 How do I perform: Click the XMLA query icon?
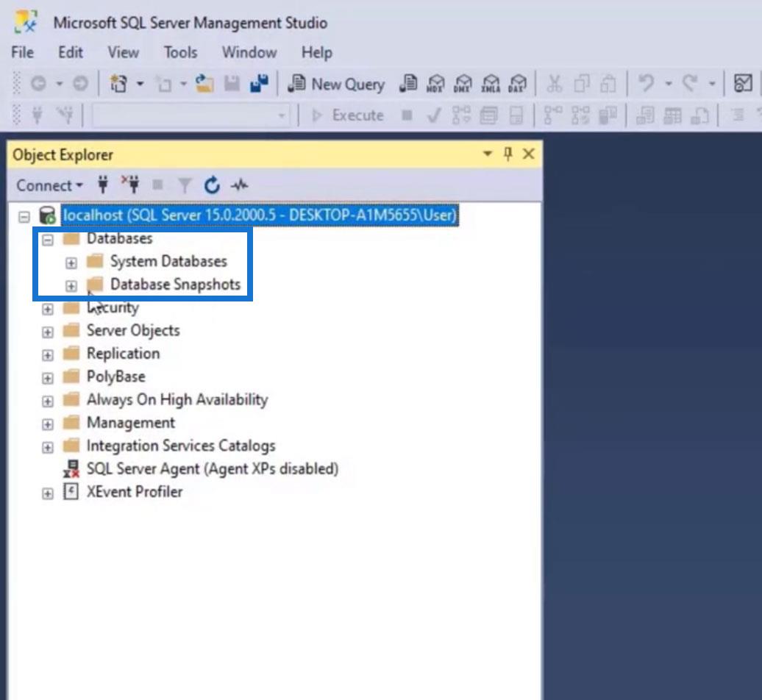tap(491, 84)
